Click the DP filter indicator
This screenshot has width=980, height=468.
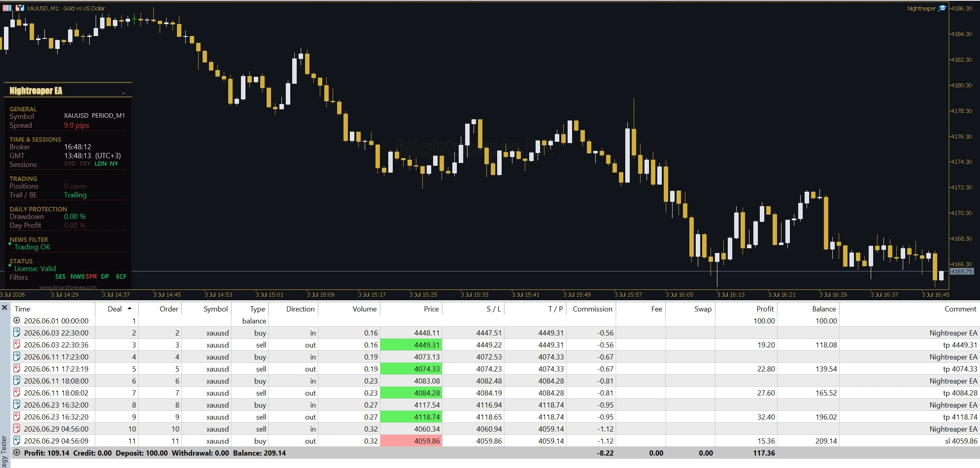point(105,277)
